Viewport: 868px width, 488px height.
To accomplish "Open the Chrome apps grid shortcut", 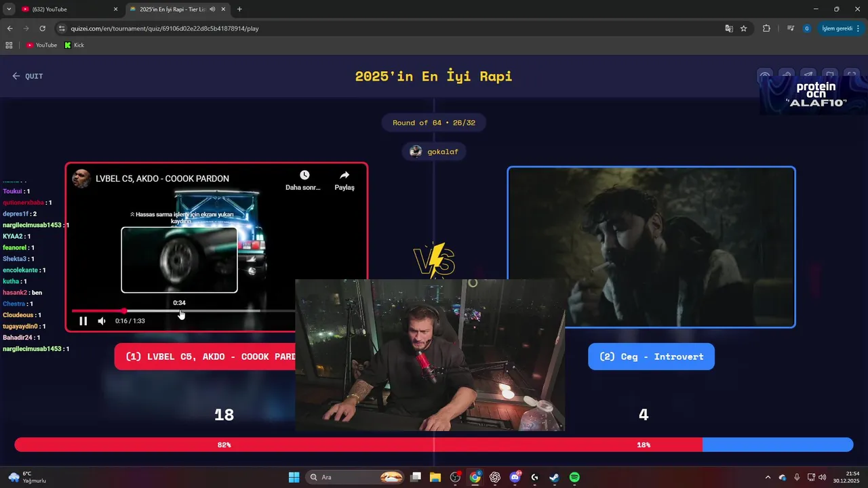I will click(x=9, y=45).
